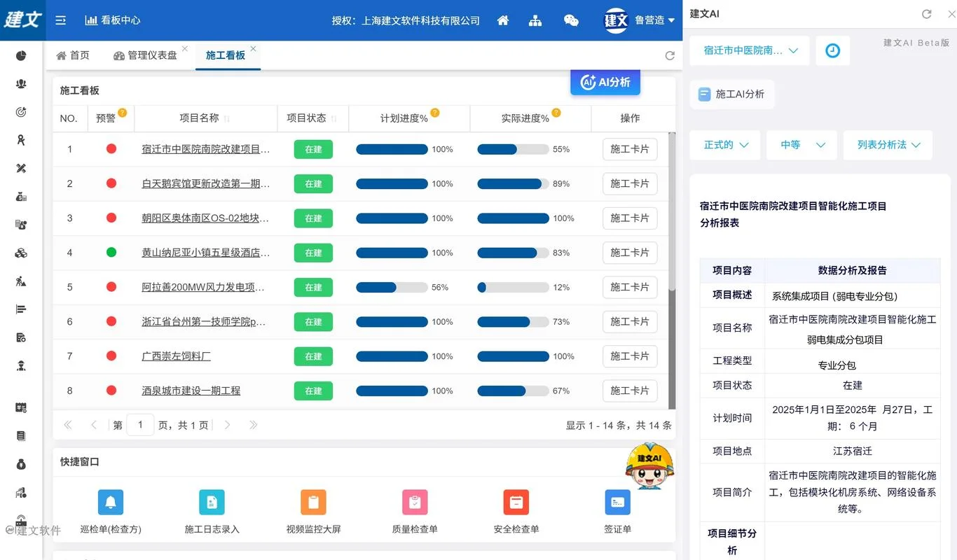The image size is (957, 560).
Task: Open the pencil and ruler sidebar icon
Action: click(21, 168)
